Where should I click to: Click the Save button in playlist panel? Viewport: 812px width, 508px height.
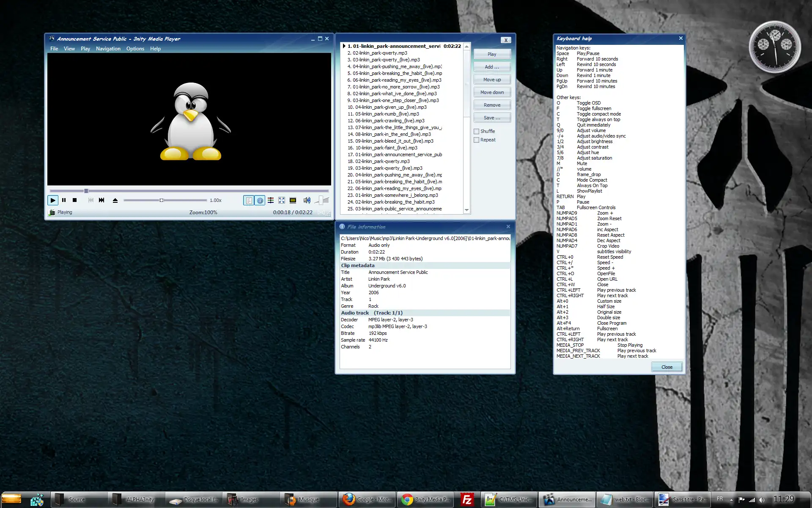(491, 118)
